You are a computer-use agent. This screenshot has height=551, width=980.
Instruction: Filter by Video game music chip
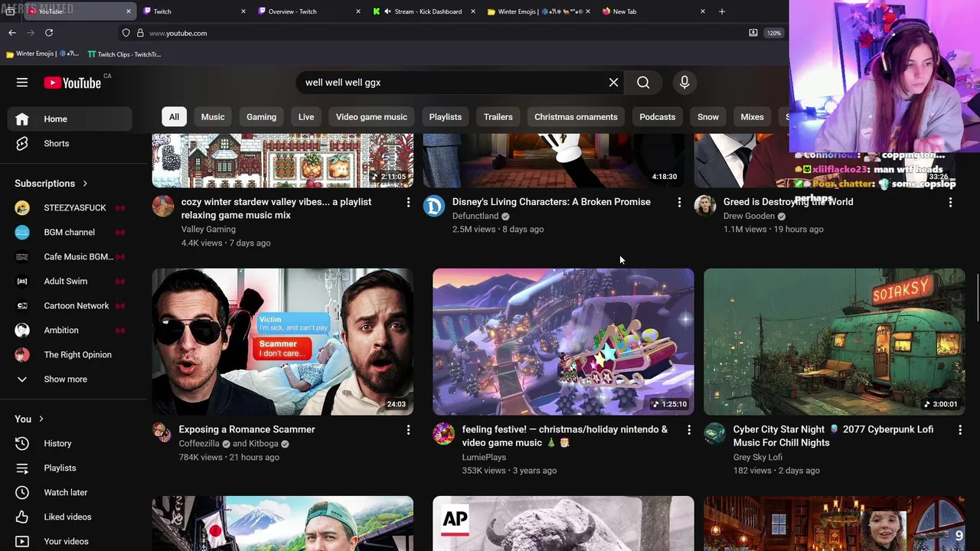pos(371,117)
